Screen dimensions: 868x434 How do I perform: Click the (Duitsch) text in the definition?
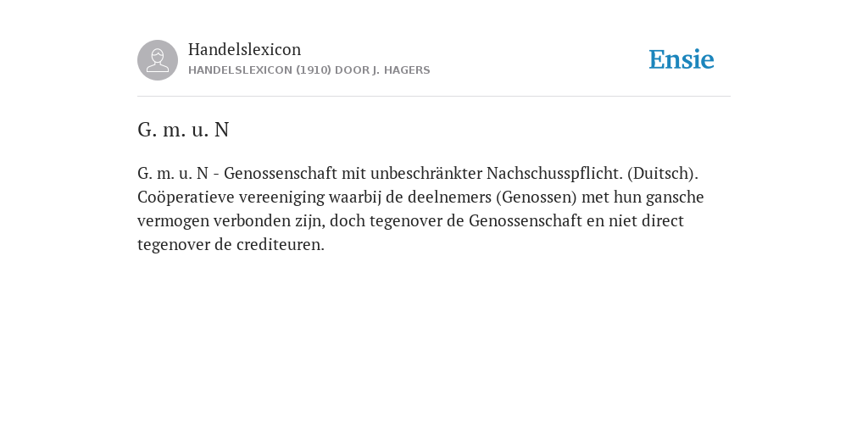(663, 173)
